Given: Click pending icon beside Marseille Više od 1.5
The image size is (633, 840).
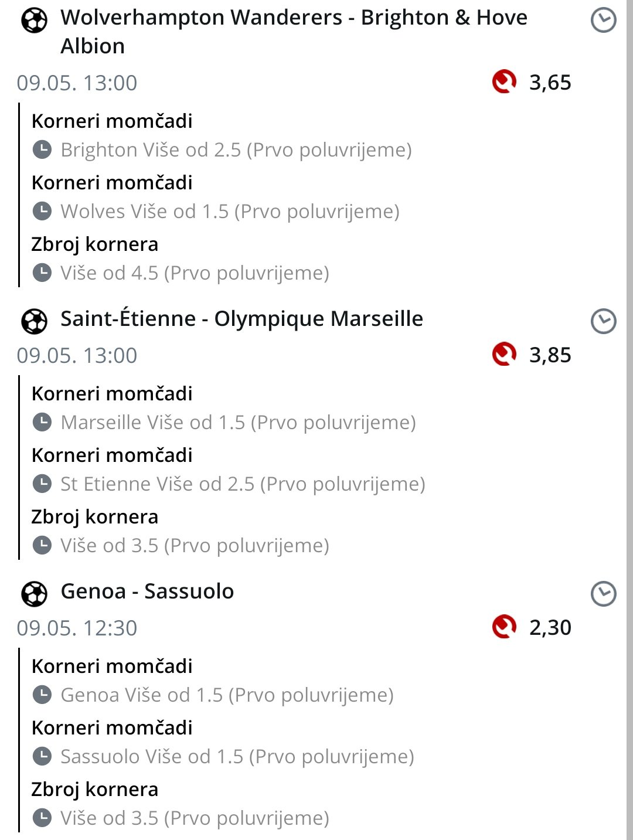Looking at the screenshot, I should click(42, 422).
